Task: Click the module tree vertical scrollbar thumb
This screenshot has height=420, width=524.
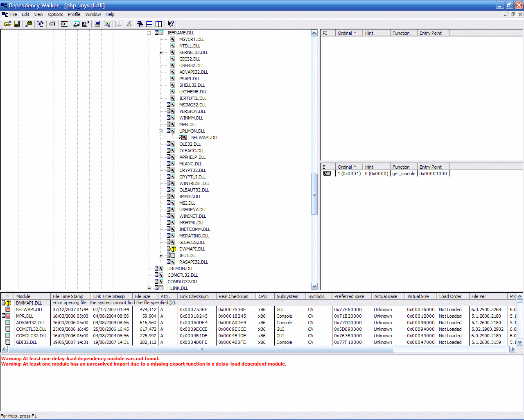Action: coord(314,194)
